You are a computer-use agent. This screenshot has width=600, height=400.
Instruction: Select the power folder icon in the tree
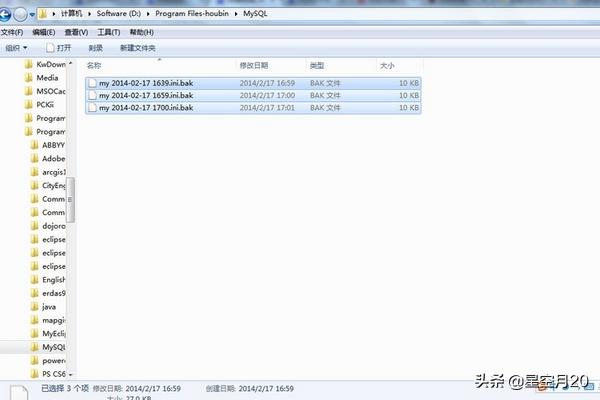point(34,361)
